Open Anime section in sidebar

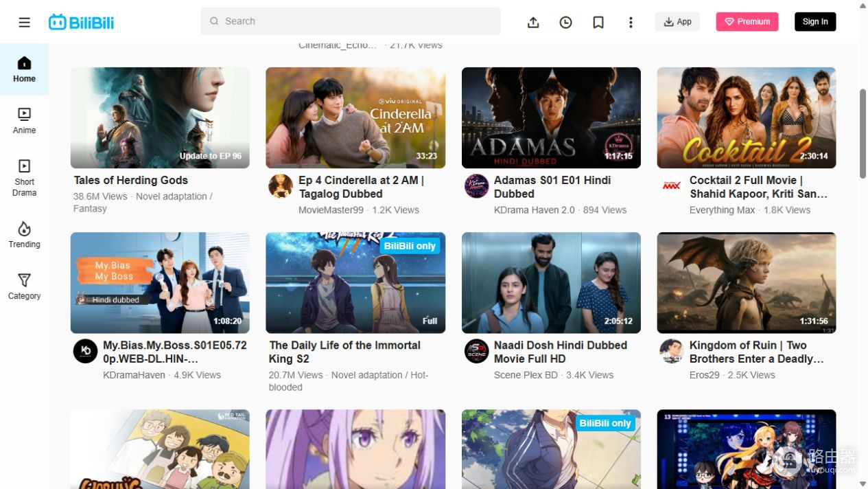click(24, 121)
